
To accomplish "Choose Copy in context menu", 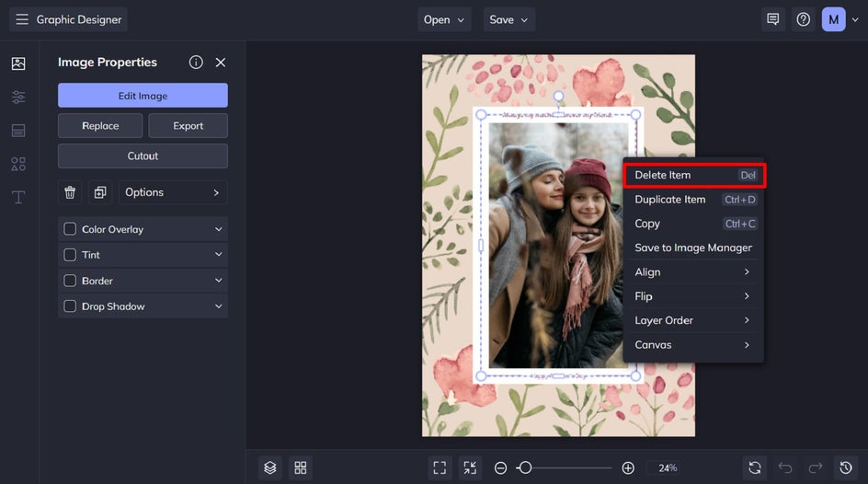I will click(693, 224).
